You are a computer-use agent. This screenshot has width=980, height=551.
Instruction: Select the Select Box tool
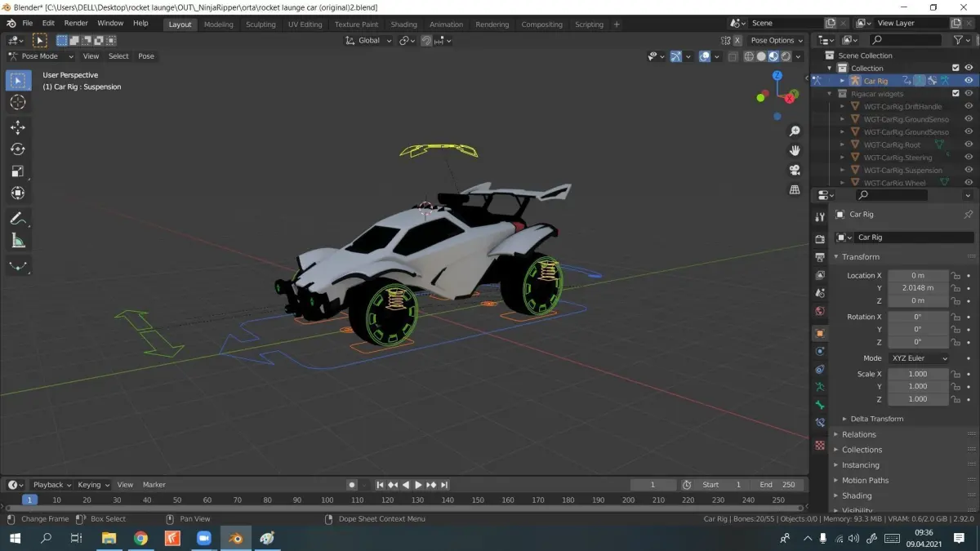point(18,81)
